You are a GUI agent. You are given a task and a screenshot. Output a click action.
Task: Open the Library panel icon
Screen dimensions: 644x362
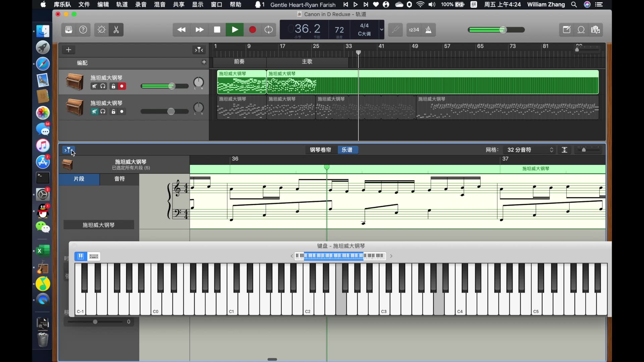point(69,30)
